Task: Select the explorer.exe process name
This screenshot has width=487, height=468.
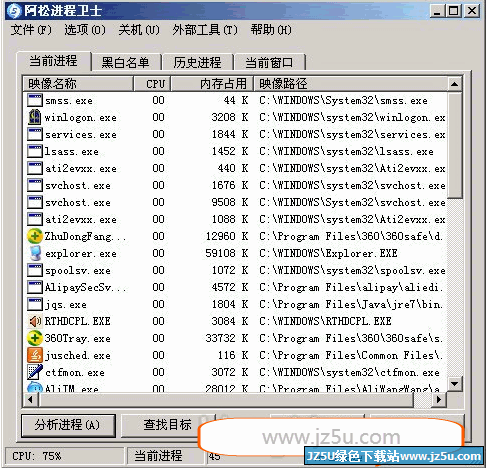Action: pos(81,254)
